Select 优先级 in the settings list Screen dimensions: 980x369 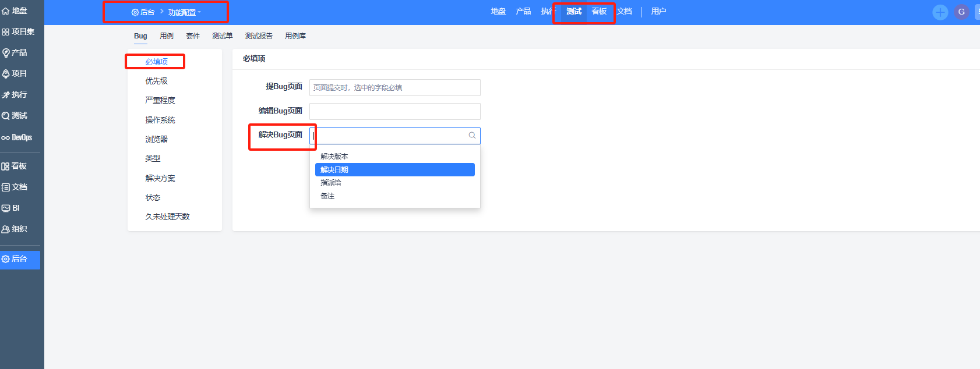157,81
